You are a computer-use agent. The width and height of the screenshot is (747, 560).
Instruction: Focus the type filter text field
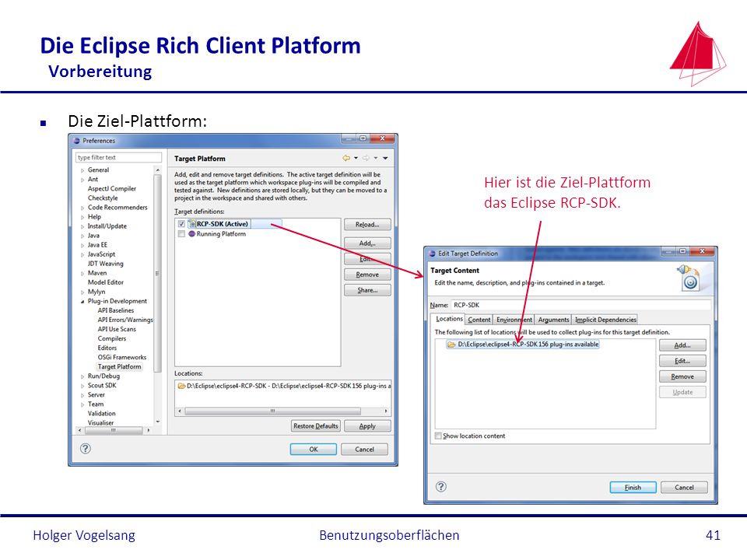[118, 158]
